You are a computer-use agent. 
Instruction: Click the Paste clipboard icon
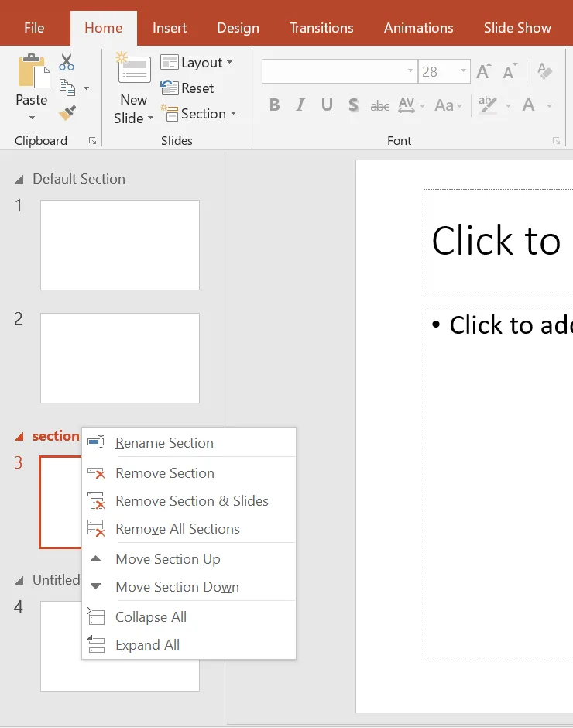point(33,71)
